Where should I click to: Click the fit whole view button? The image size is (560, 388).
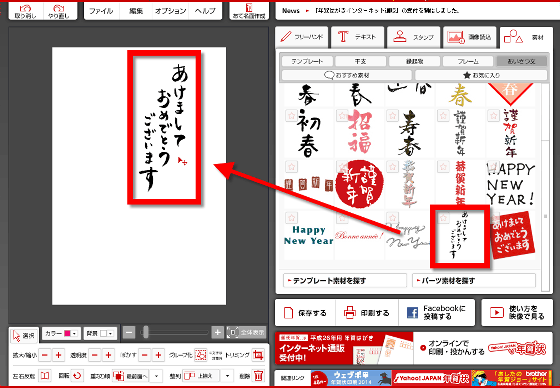coord(246,333)
